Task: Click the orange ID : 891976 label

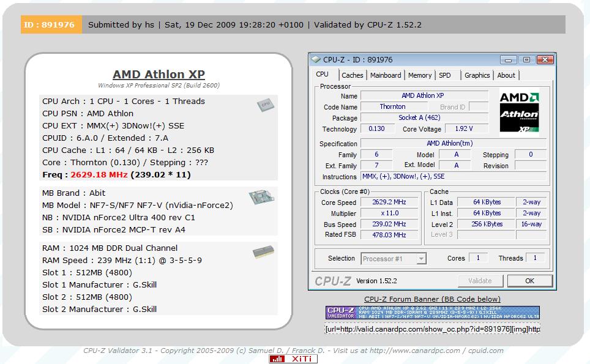Action: pos(51,25)
